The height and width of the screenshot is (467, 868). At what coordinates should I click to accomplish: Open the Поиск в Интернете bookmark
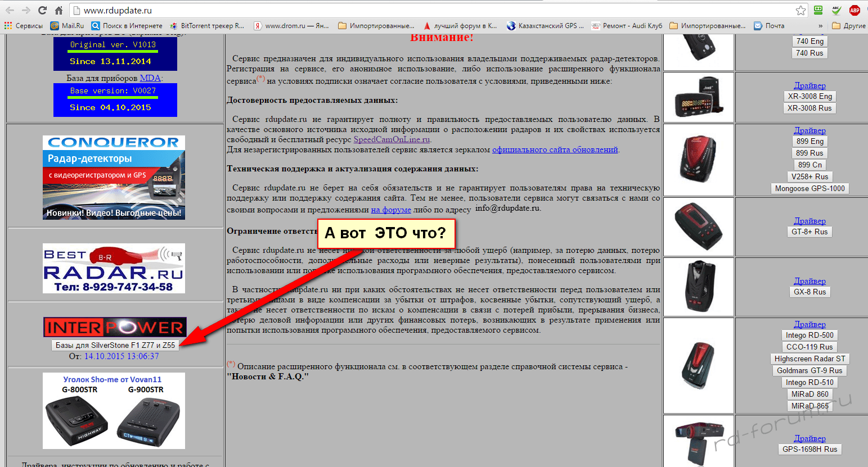coord(127,26)
